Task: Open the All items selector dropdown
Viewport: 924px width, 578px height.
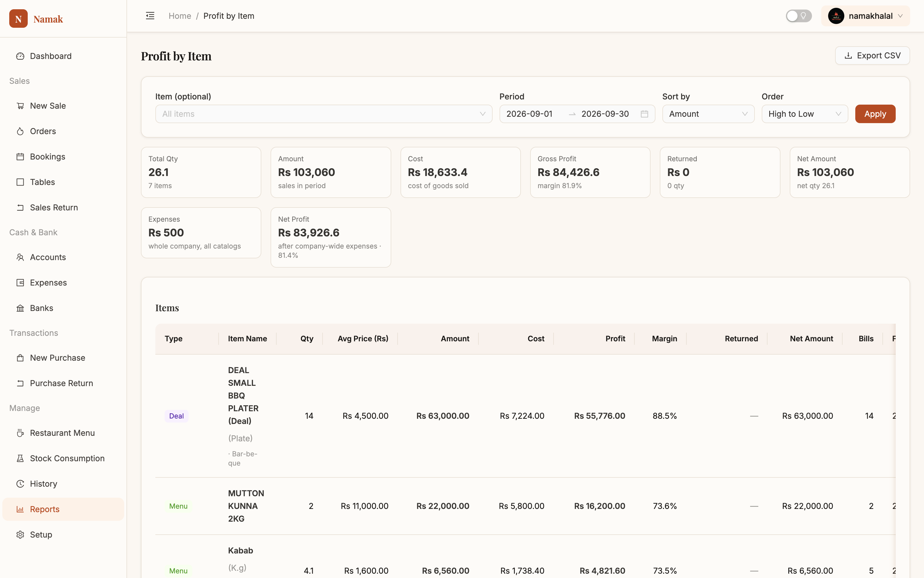Action: pyautogui.click(x=323, y=114)
